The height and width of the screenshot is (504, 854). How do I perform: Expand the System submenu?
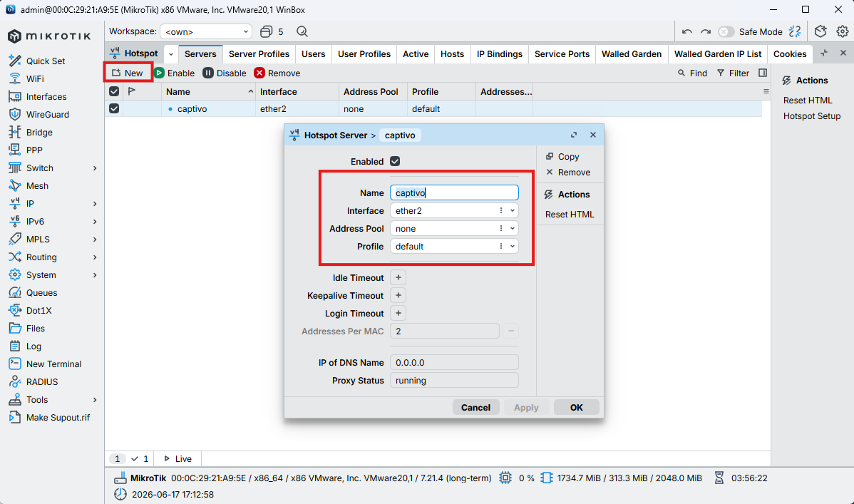(95, 275)
